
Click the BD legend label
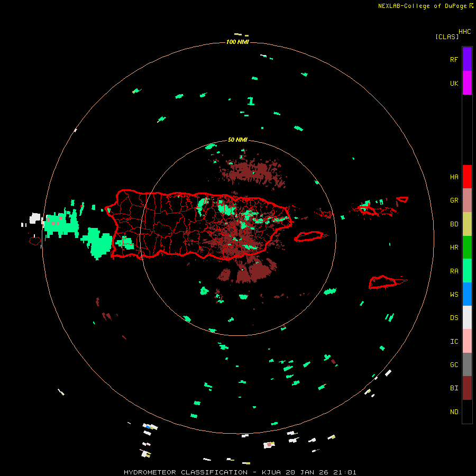coord(454,224)
